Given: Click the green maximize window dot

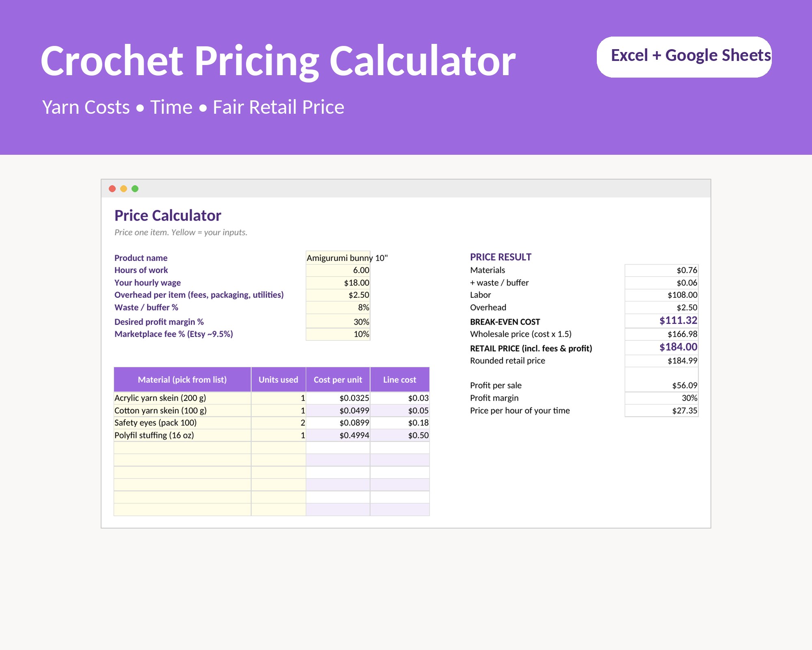Looking at the screenshot, I should (135, 188).
